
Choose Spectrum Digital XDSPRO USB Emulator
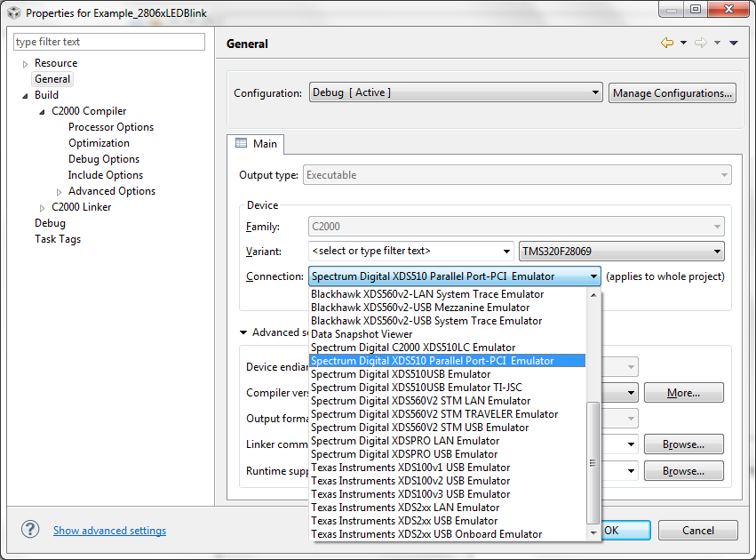[448, 454]
